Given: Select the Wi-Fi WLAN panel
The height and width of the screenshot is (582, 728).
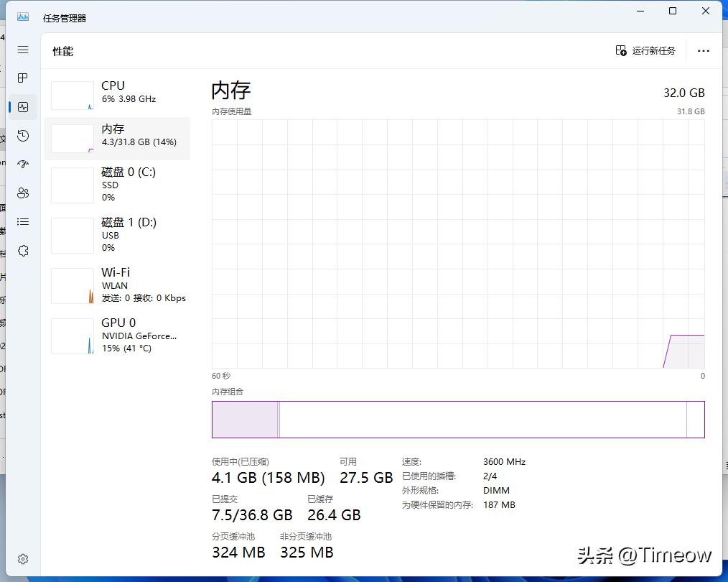Looking at the screenshot, I should 118,285.
